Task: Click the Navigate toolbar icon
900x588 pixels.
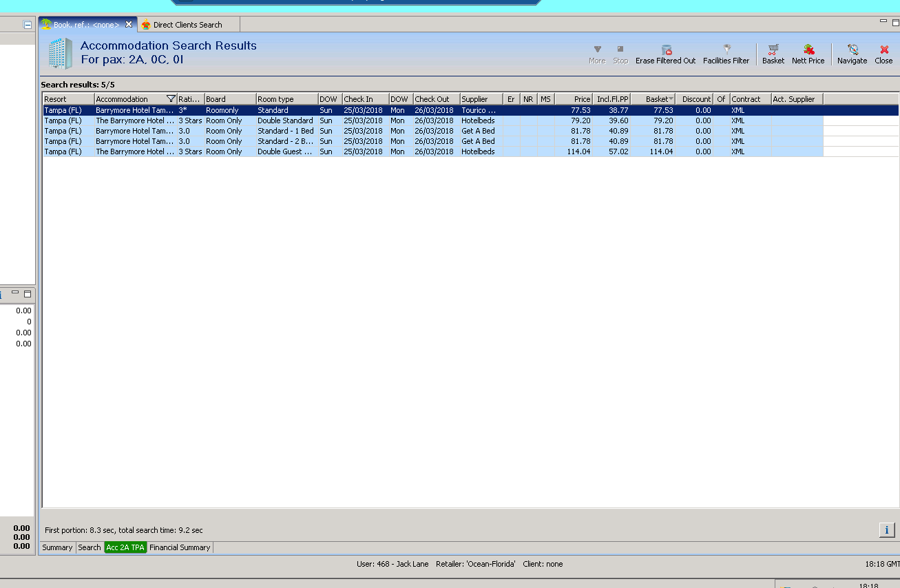Action: pos(852,54)
